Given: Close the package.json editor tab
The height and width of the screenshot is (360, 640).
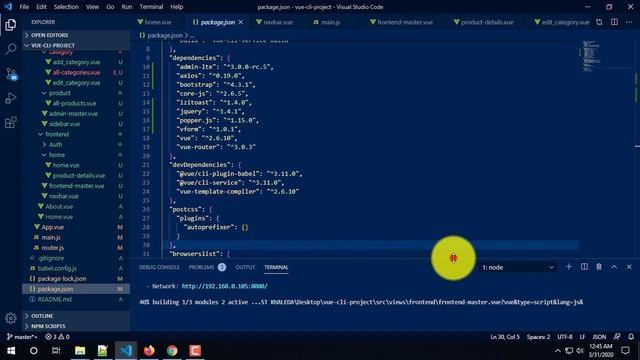Looking at the screenshot, I should tap(241, 22).
